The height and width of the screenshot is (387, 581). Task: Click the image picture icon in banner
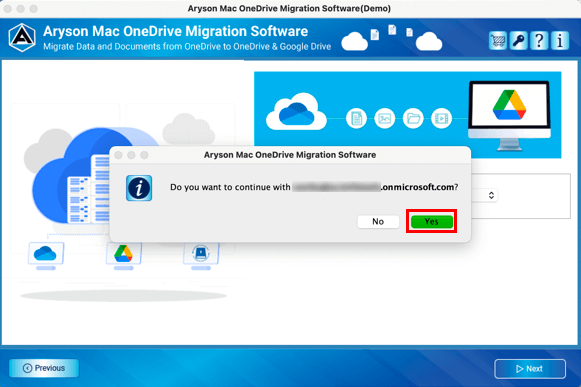click(385, 118)
